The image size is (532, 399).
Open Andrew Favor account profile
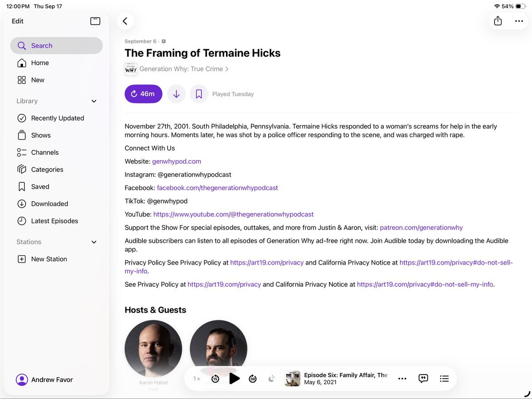pyautogui.click(x=44, y=379)
